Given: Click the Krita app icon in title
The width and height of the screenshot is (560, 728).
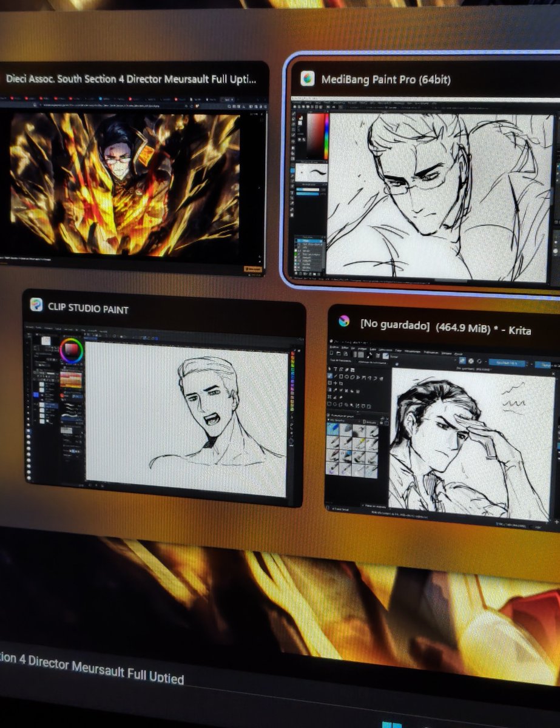Looking at the screenshot, I should click(345, 322).
